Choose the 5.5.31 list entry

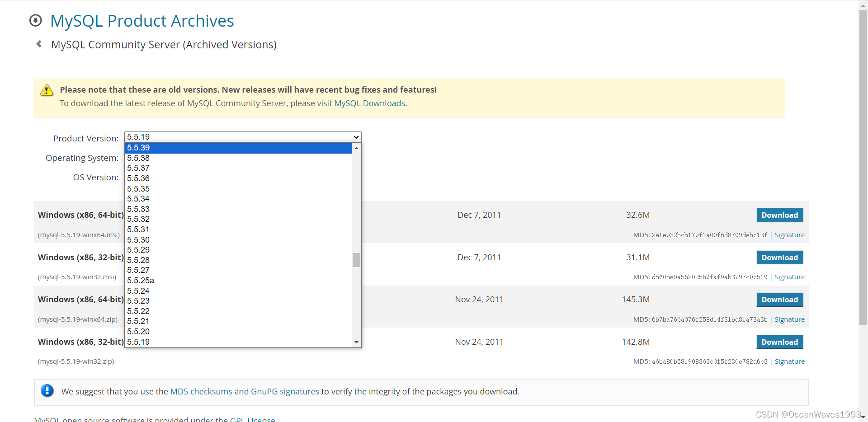pos(238,230)
